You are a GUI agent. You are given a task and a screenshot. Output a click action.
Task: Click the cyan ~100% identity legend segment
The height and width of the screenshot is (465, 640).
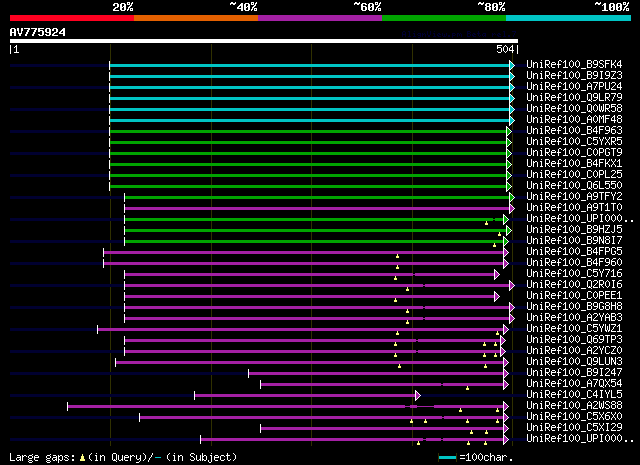click(569, 18)
